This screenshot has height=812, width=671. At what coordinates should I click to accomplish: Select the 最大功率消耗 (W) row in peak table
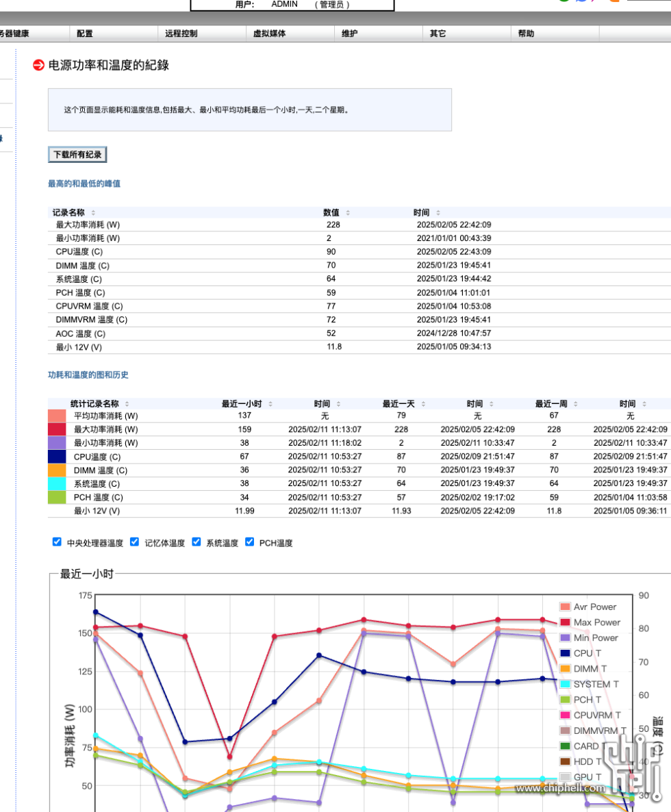359,225
